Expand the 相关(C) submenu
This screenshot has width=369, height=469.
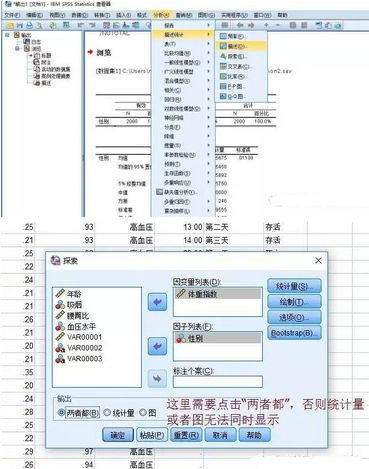coord(183,90)
